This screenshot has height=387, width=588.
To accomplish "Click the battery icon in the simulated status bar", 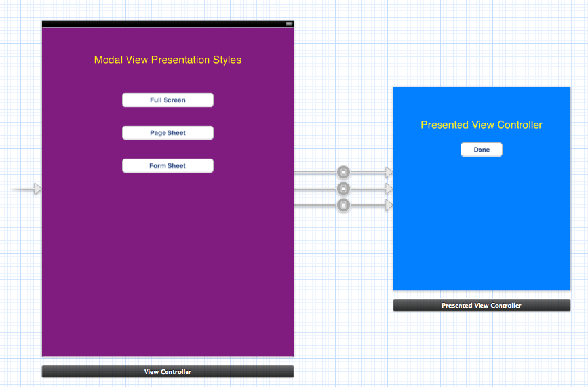I will coord(288,24).
